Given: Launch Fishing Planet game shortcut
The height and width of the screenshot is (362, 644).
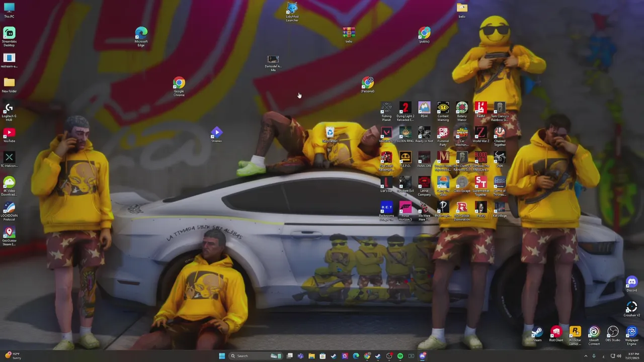Looking at the screenshot, I should pyautogui.click(x=386, y=112).
